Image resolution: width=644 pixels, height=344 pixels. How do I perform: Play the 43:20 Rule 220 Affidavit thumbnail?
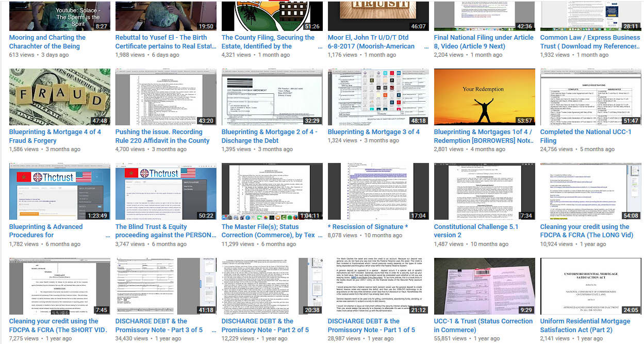[166, 97]
